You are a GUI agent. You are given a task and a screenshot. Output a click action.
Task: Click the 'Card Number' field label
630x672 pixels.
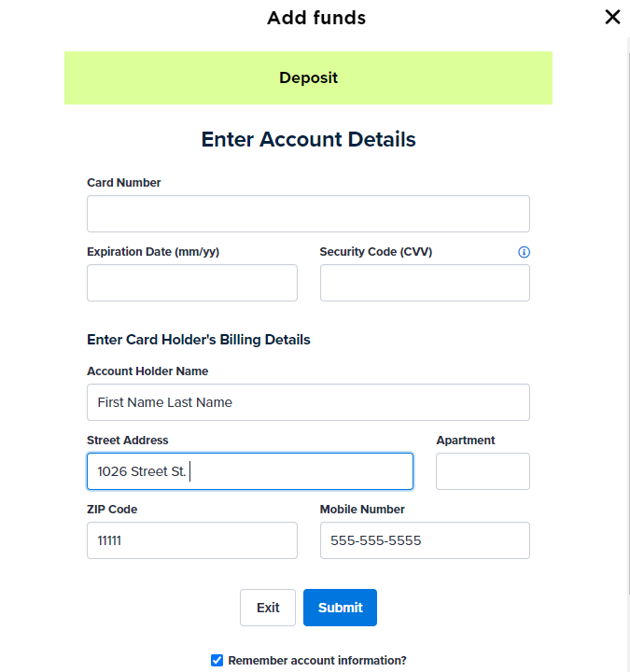click(x=124, y=183)
